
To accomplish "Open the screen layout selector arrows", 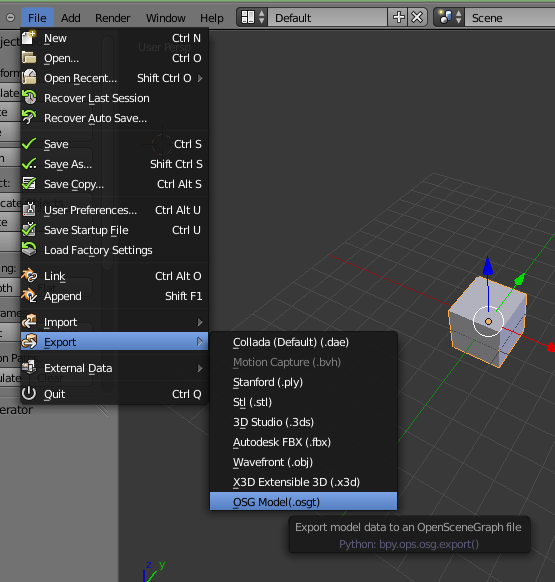I will 262,17.
